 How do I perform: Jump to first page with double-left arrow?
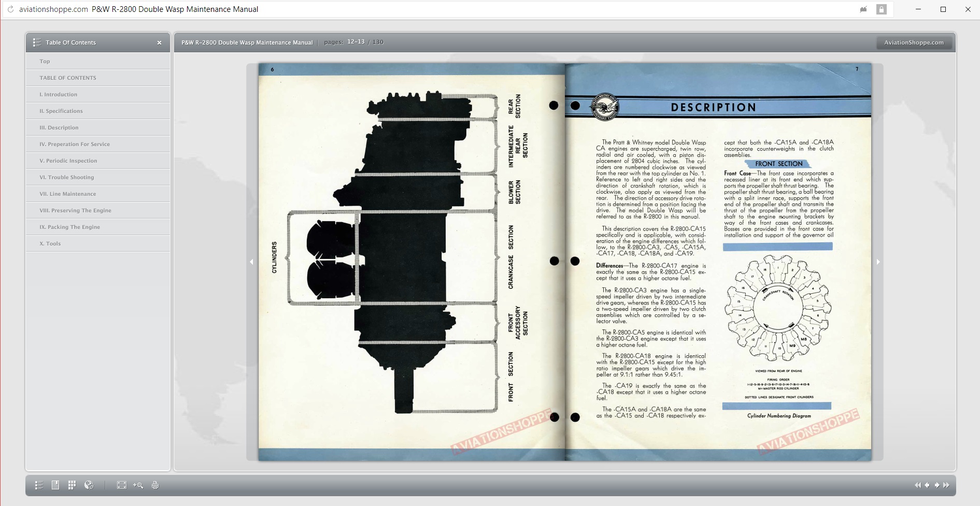[x=918, y=485]
